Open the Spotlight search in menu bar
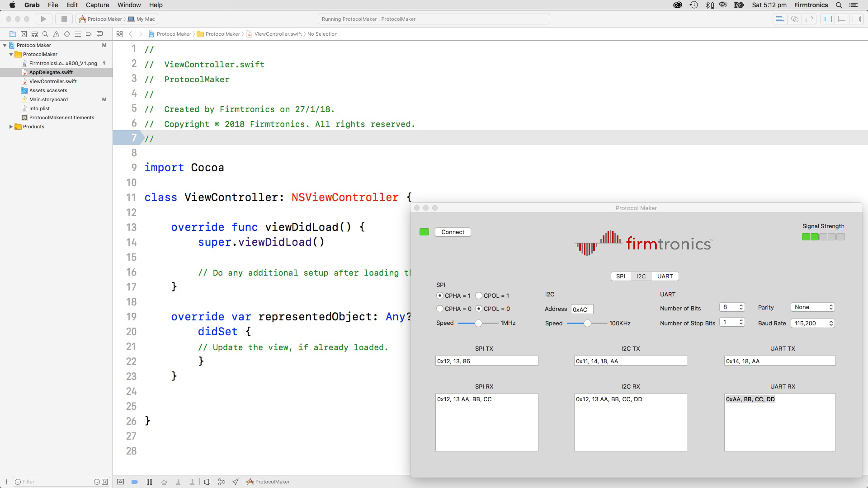The height and width of the screenshot is (488, 868). 839,5
